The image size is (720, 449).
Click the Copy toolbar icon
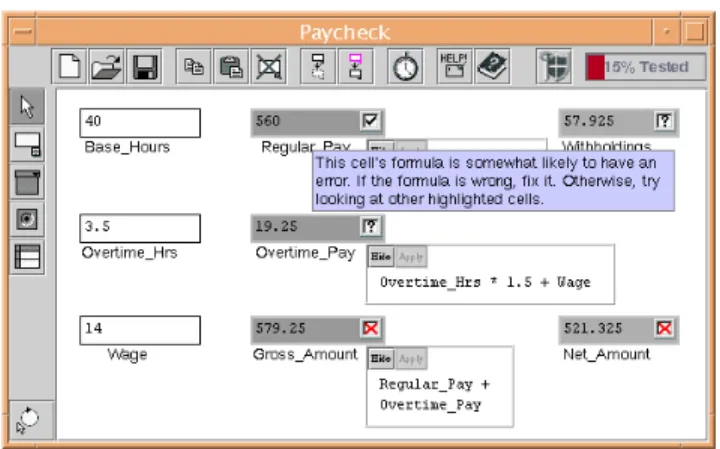[x=194, y=67]
